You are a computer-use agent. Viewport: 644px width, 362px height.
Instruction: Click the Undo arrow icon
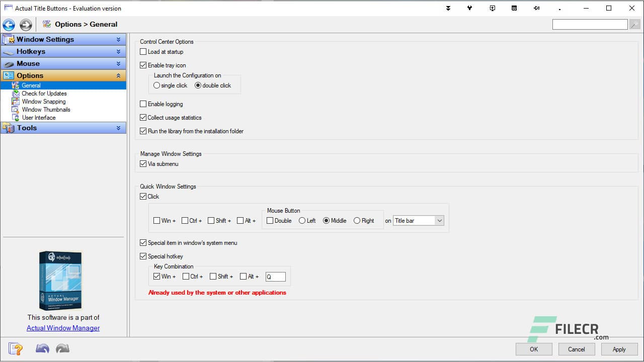click(42, 348)
